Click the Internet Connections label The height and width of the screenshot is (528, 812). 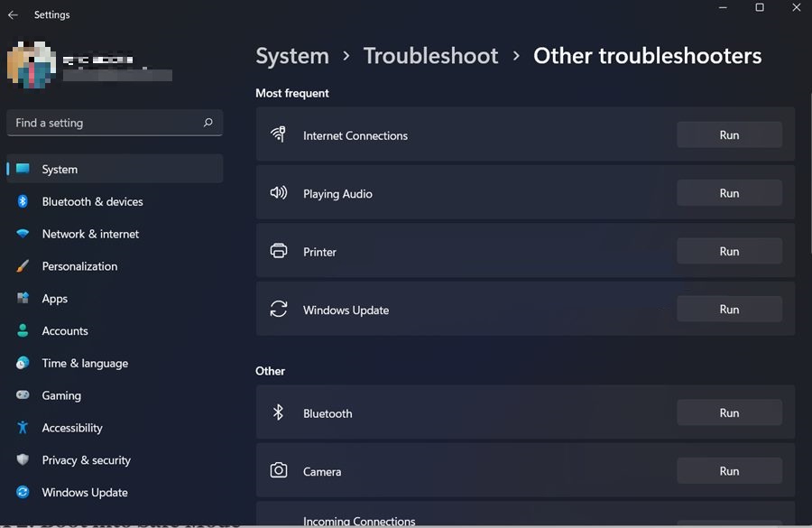[355, 135]
